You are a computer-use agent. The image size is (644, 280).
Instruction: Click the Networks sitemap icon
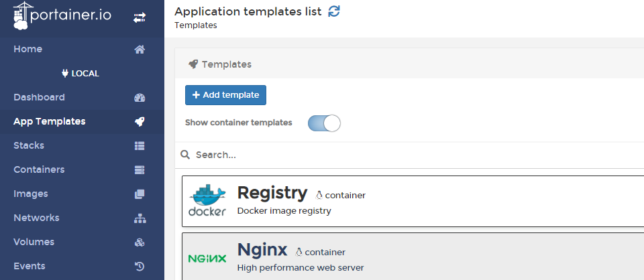[x=140, y=218]
